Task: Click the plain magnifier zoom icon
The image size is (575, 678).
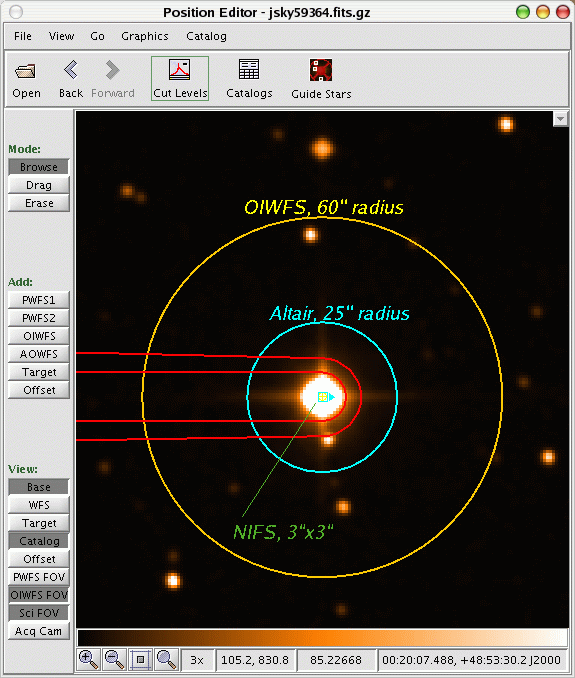Action: point(166,660)
